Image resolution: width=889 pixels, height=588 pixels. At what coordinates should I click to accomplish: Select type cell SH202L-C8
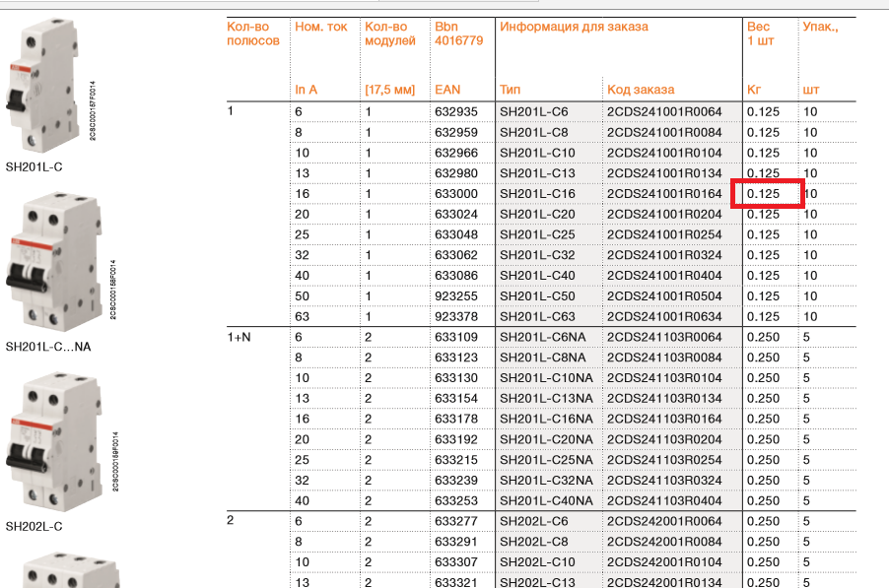point(533,542)
